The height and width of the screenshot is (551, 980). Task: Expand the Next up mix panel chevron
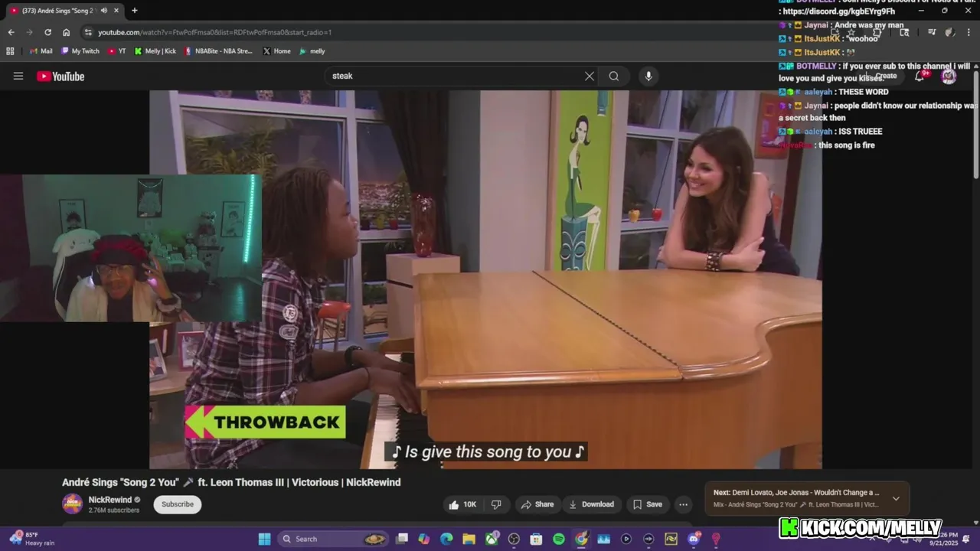pos(896,498)
